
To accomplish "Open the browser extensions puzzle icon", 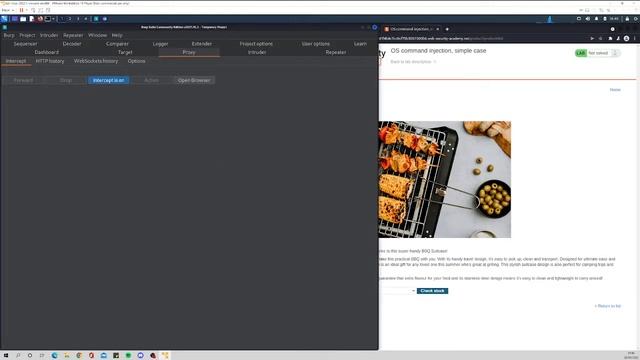I will click(610, 38).
